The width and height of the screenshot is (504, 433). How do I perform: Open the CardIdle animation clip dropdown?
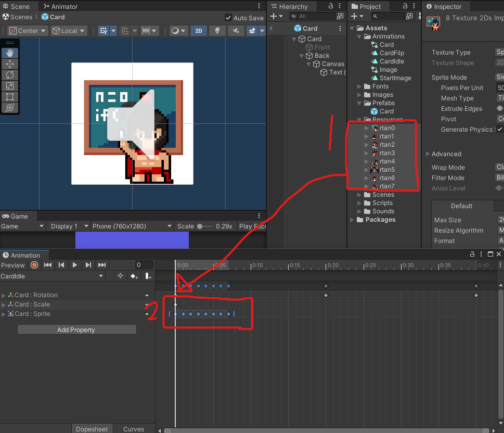52,276
